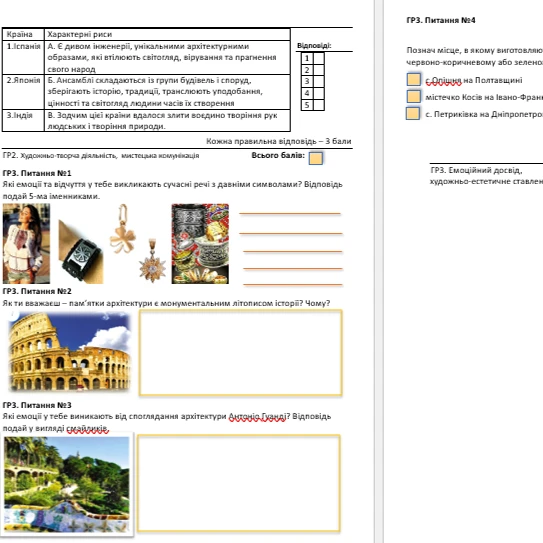Click the underlined name Антоніо Гуанді
543x543 pixels.
pyautogui.click(x=257, y=417)
